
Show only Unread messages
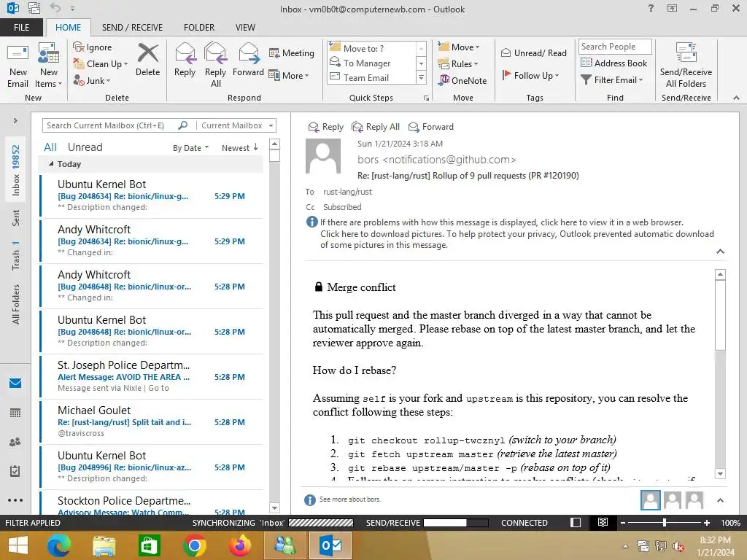(x=85, y=147)
